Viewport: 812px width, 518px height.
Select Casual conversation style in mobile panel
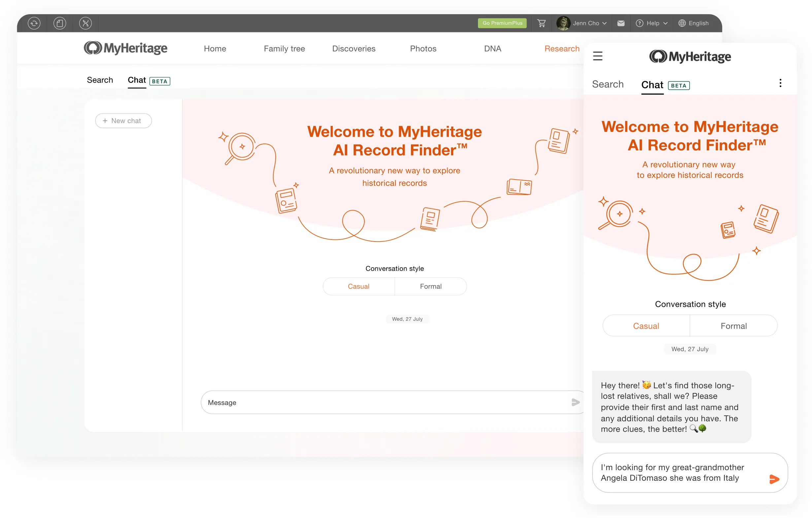646,326
